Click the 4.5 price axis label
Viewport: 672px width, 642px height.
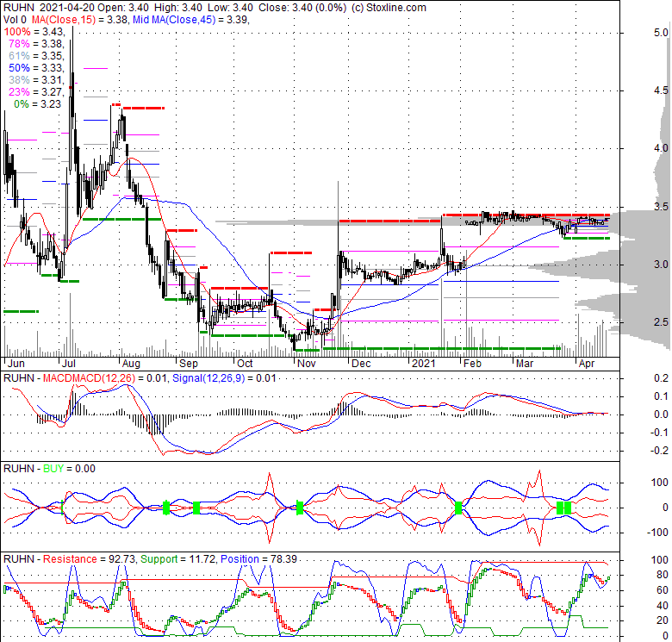pos(661,90)
